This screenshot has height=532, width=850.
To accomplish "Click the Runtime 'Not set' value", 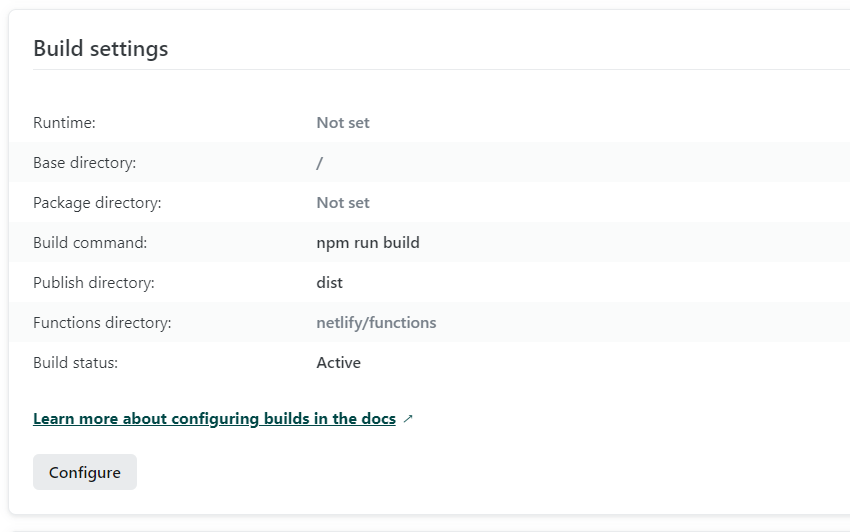I will point(343,123).
